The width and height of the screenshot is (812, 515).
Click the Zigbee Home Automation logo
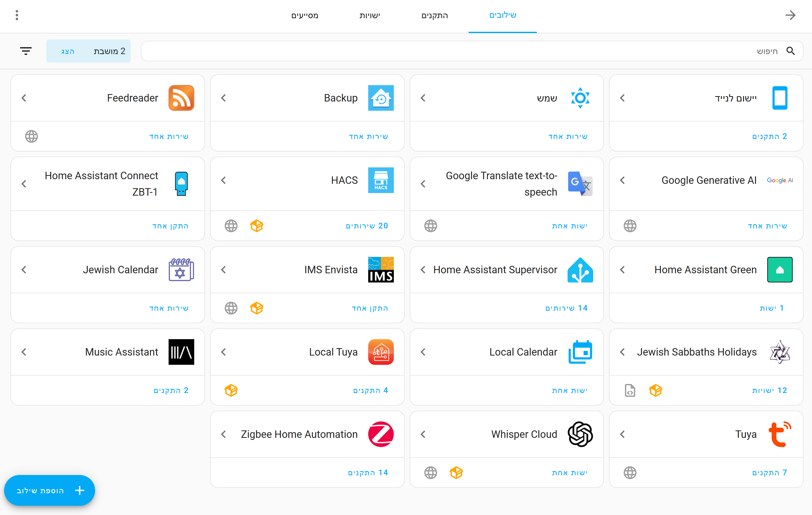pos(381,434)
